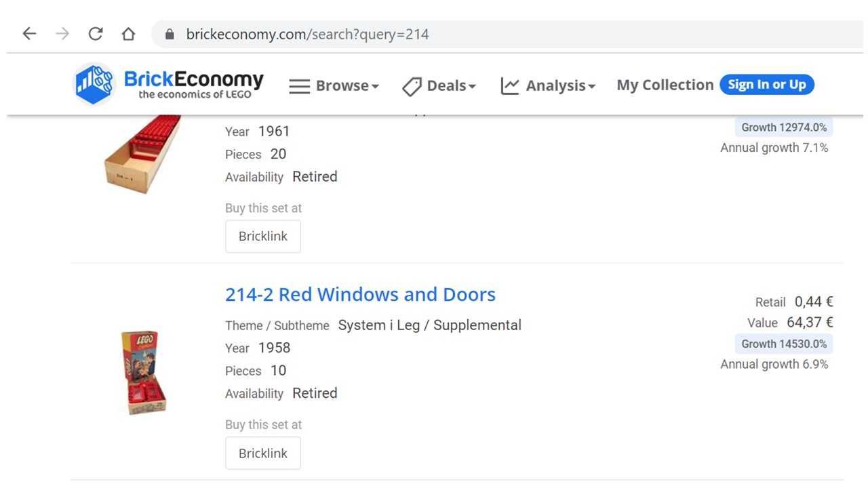Reload the page with the refresh icon
Viewport: 868px width, 488px height.
click(x=96, y=34)
